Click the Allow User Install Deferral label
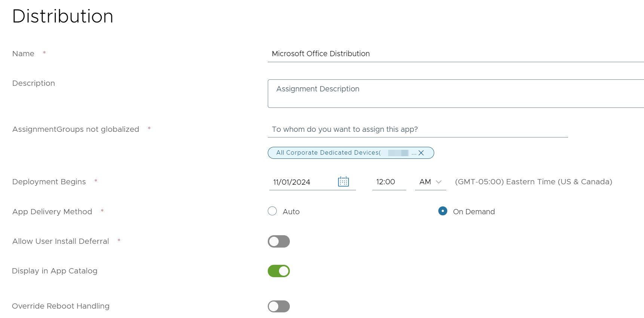Image resolution: width=644 pixels, height=318 pixels. pyautogui.click(x=61, y=242)
